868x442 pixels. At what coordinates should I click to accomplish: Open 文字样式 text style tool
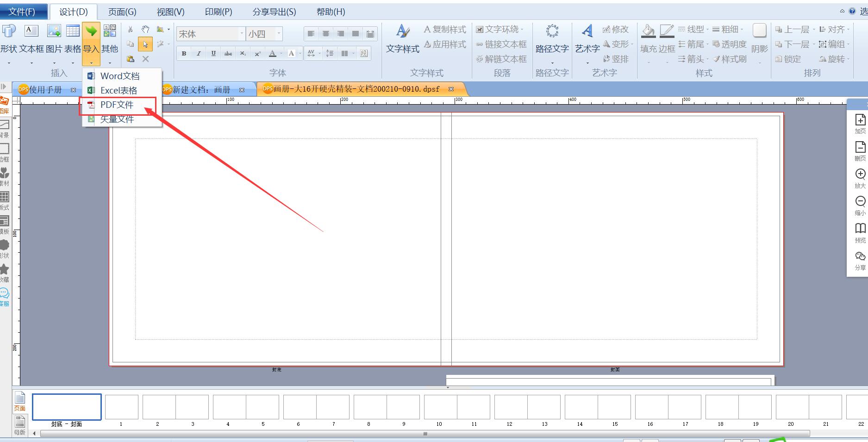click(403, 39)
